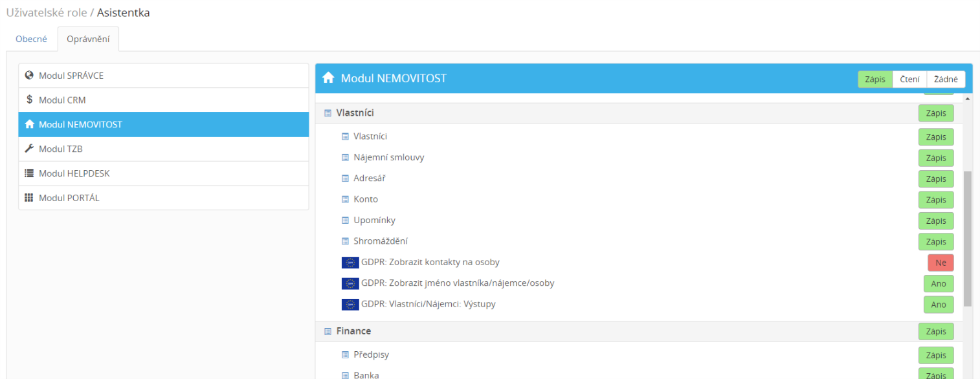Click the table icon next to Předpisy
Viewport: 980px width, 379px height.
345,355
